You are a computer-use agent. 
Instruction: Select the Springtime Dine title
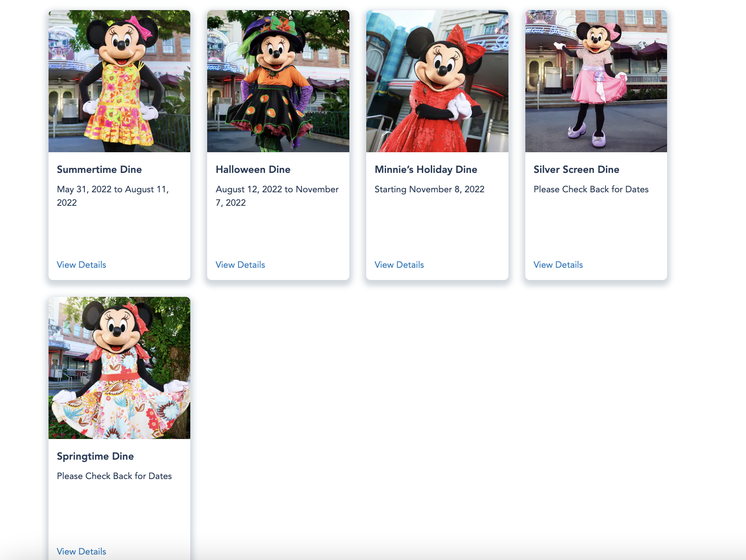click(x=95, y=456)
